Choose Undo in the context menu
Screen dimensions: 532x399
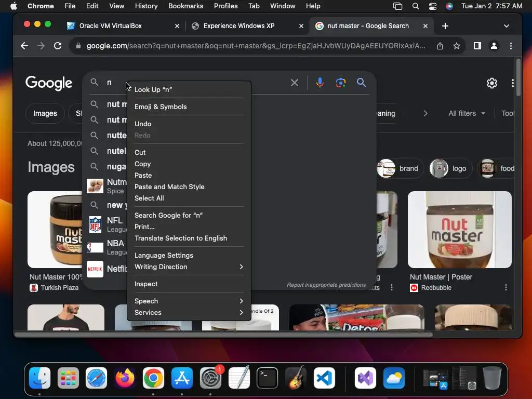pyautogui.click(x=189, y=124)
